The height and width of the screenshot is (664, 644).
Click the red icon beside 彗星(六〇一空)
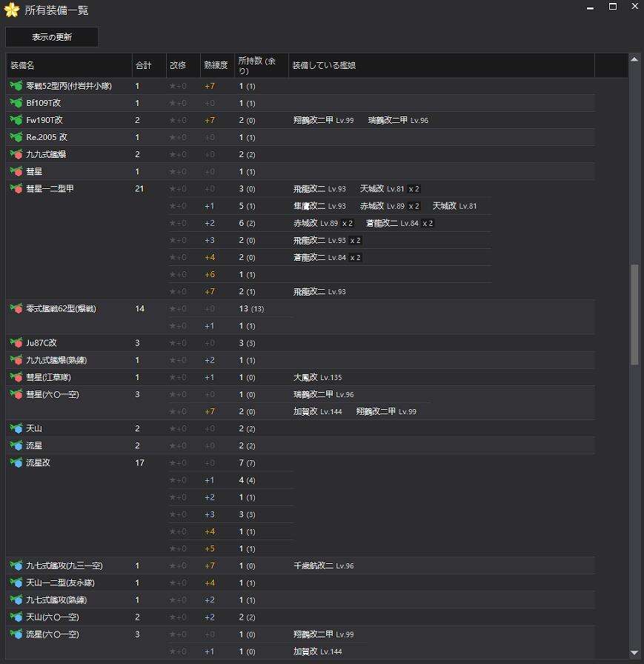pos(16,395)
